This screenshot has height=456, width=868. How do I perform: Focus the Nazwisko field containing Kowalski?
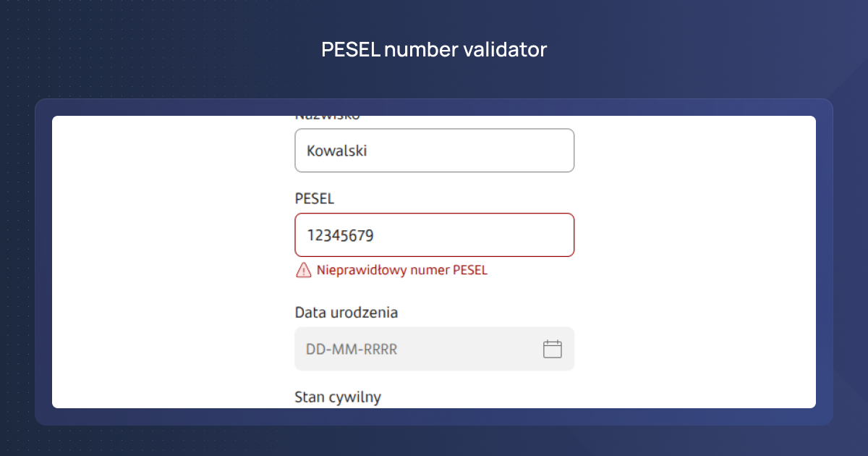pos(434,151)
